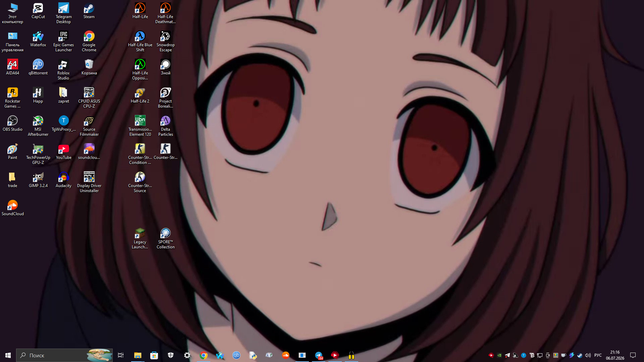Open the notification center icon

pyautogui.click(x=633, y=355)
